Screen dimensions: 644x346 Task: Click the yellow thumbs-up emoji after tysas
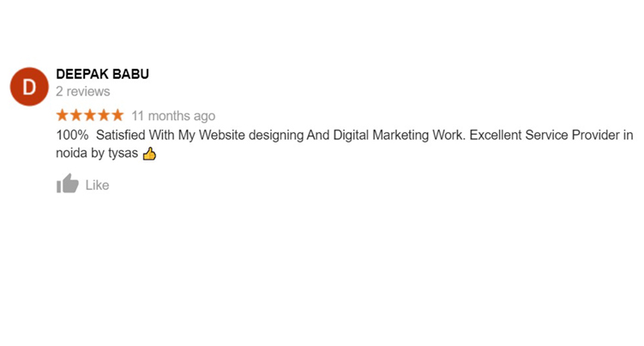[x=149, y=154]
